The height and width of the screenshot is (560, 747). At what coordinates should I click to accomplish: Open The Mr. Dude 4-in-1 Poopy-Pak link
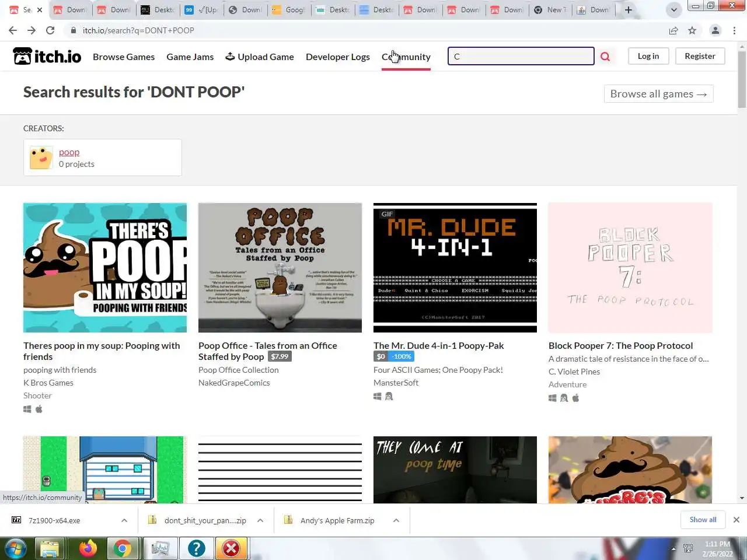point(438,346)
